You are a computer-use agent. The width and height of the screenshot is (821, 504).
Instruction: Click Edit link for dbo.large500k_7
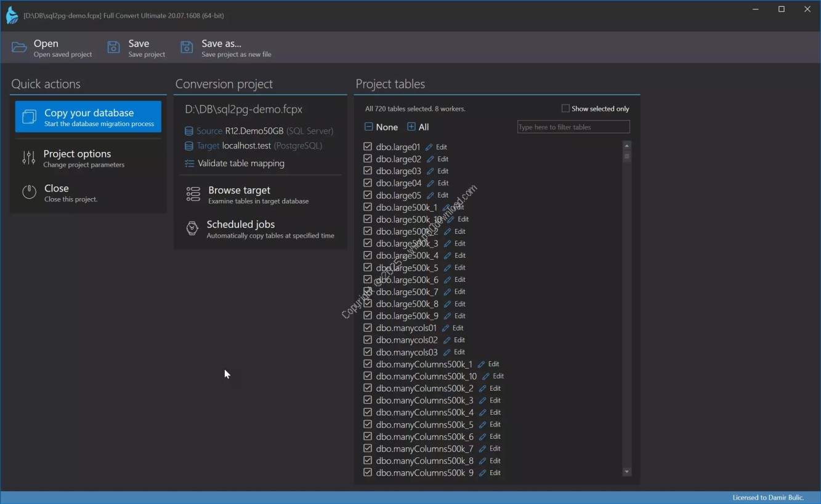[460, 292]
